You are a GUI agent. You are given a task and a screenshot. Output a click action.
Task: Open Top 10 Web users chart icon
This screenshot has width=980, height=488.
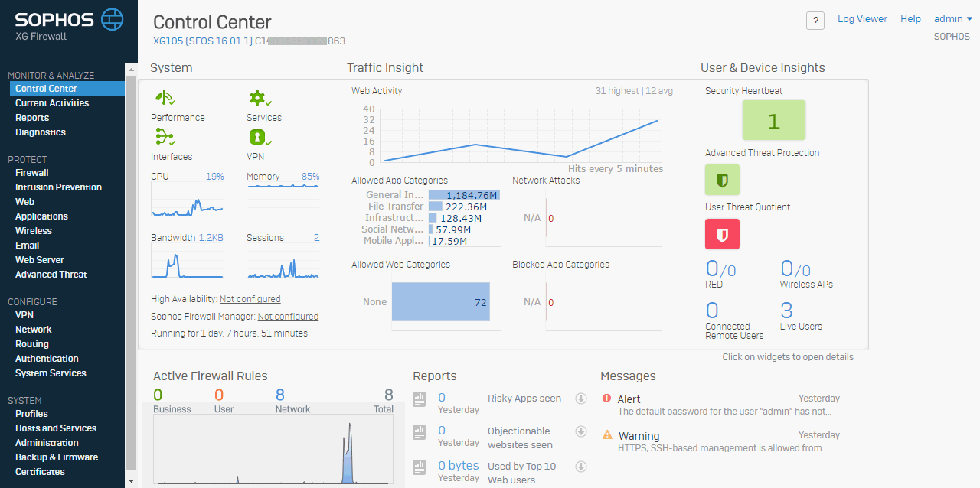click(419, 466)
